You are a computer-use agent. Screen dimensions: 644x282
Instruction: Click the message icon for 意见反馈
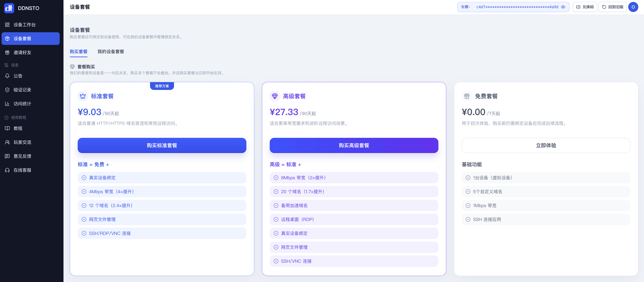coord(7,156)
